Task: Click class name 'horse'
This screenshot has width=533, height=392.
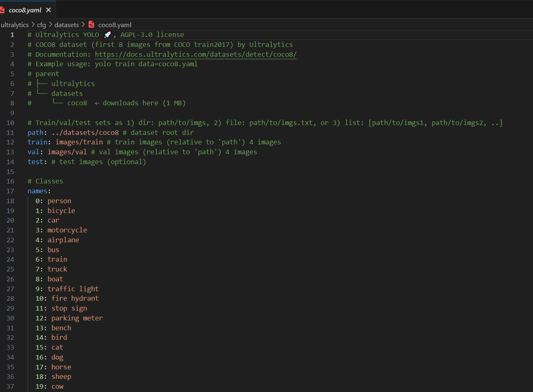Action: [61, 367]
